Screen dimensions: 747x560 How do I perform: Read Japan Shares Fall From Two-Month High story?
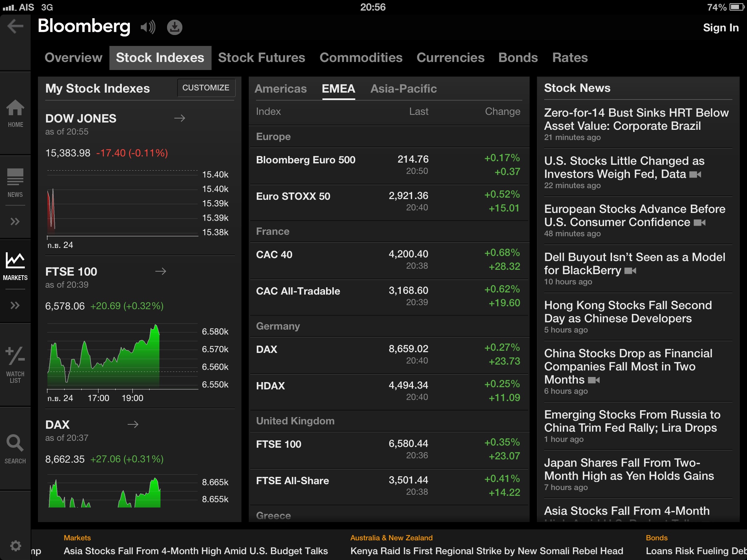coord(629,474)
